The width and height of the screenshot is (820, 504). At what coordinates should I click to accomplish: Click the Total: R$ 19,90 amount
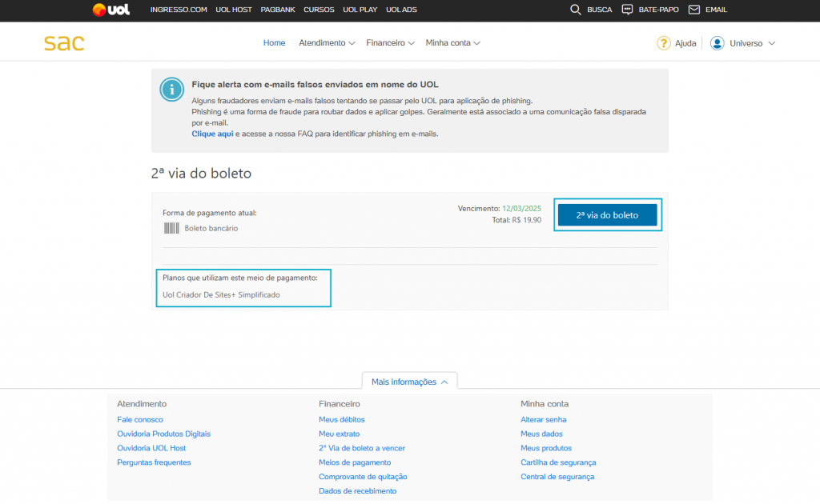[x=517, y=220]
